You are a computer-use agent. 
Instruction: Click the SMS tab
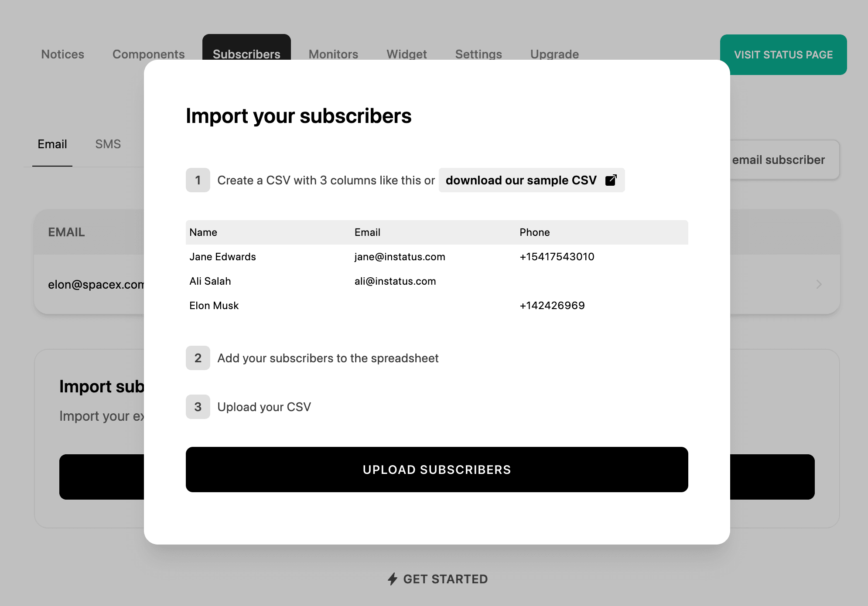(x=107, y=144)
